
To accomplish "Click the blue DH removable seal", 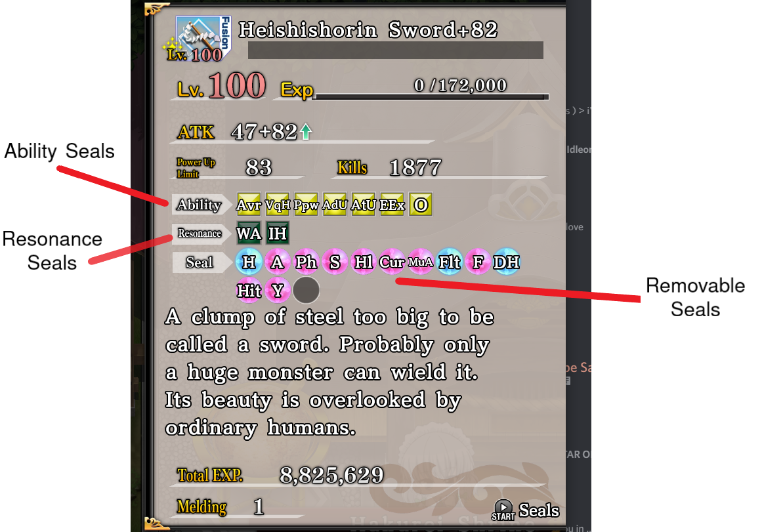I will [x=507, y=262].
